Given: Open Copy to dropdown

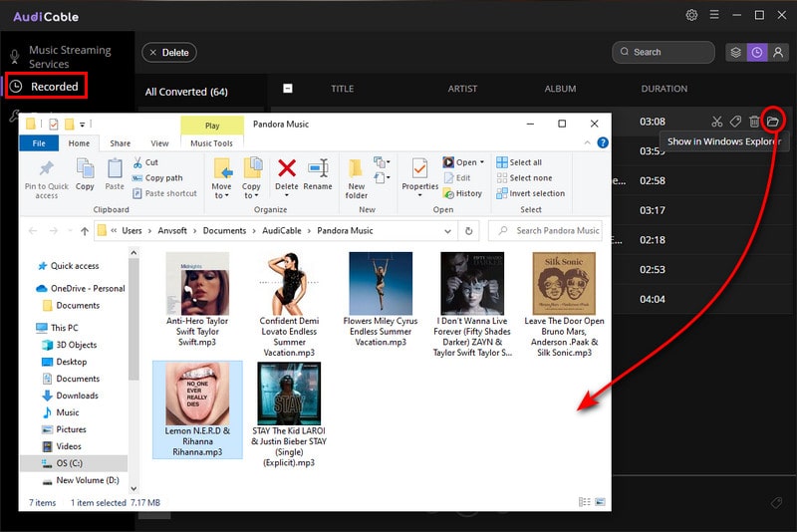Looking at the screenshot, I should tap(251, 178).
